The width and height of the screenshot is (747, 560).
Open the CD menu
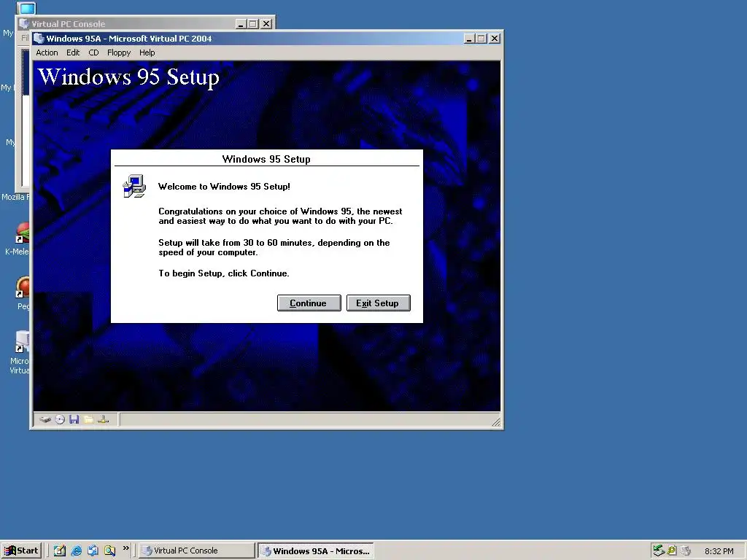point(93,52)
